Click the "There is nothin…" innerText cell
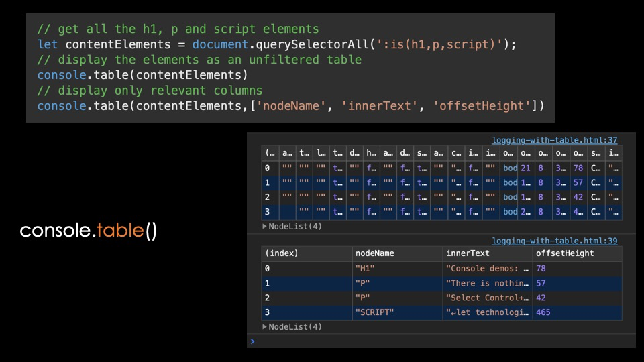Viewport: 644px width, 362px height. click(x=487, y=284)
